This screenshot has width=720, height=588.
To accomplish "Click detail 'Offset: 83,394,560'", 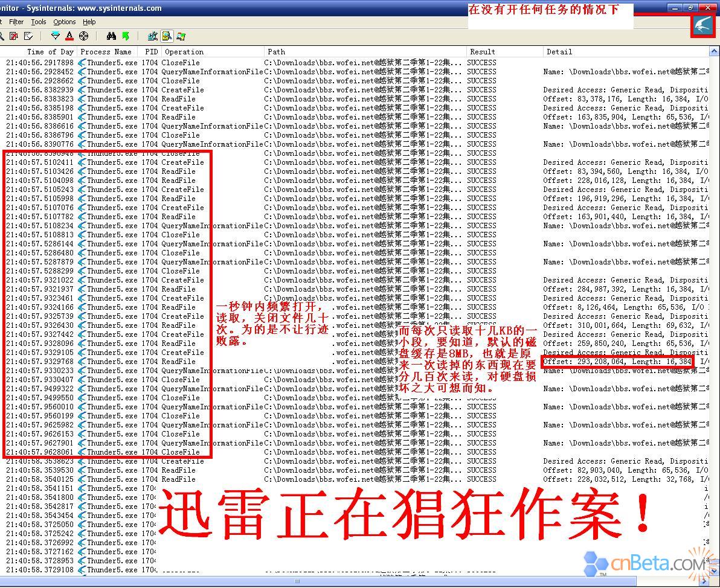I will (x=582, y=171).
